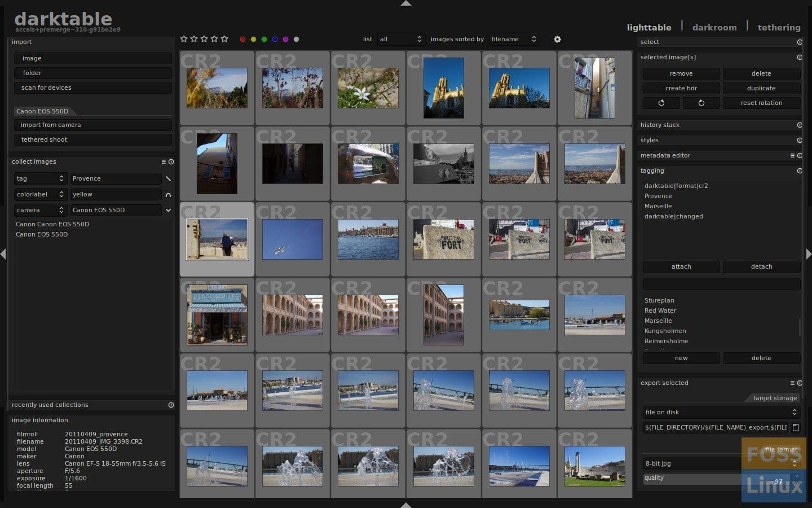Collapse the bottom panel arrow
This screenshot has width=812, height=508.
[406, 505]
